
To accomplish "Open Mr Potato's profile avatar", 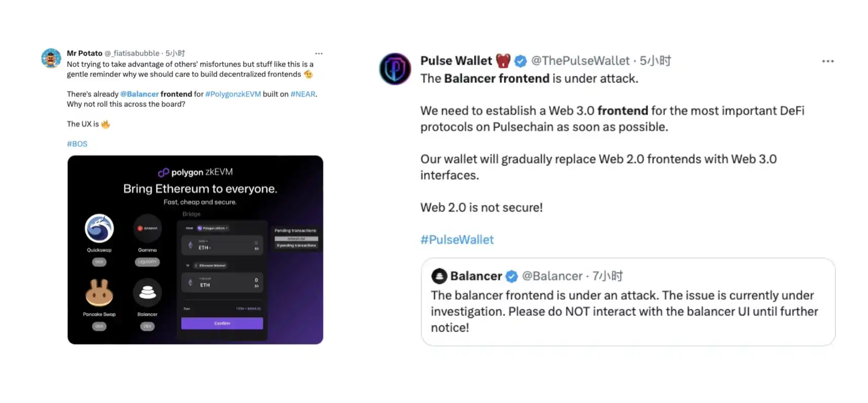I will 51,58.
